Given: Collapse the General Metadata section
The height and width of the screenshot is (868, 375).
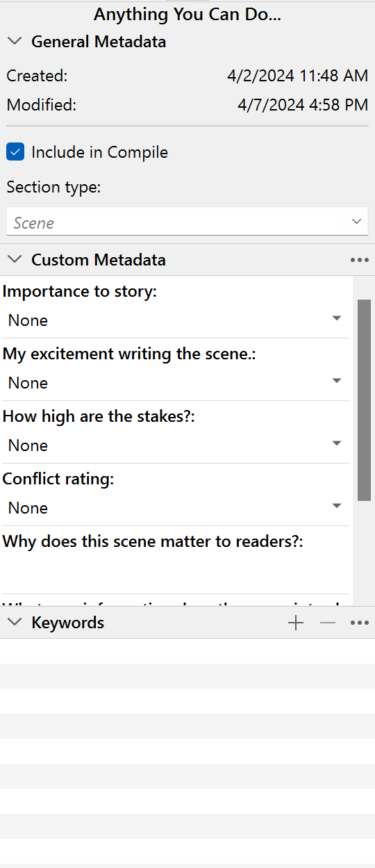Looking at the screenshot, I should click(15, 42).
